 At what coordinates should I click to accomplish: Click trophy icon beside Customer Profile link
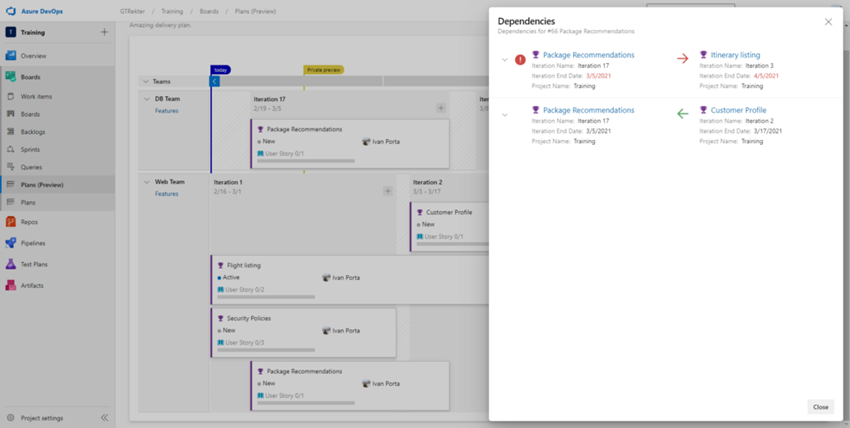pyautogui.click(x=704, y=110)
